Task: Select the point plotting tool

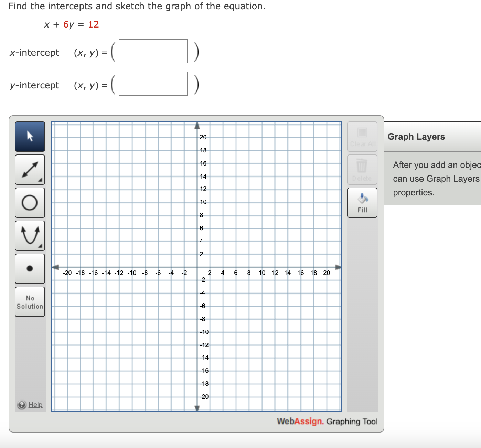Action: [30, 269]
